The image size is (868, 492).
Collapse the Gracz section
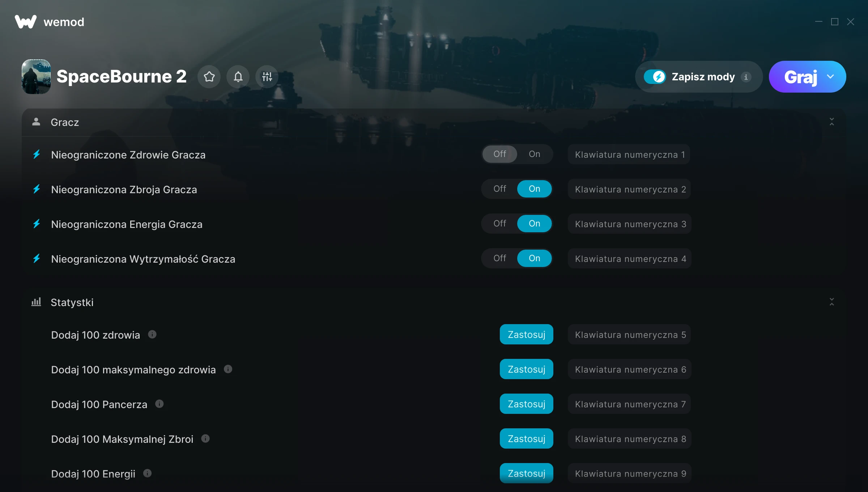click(832, 122)
